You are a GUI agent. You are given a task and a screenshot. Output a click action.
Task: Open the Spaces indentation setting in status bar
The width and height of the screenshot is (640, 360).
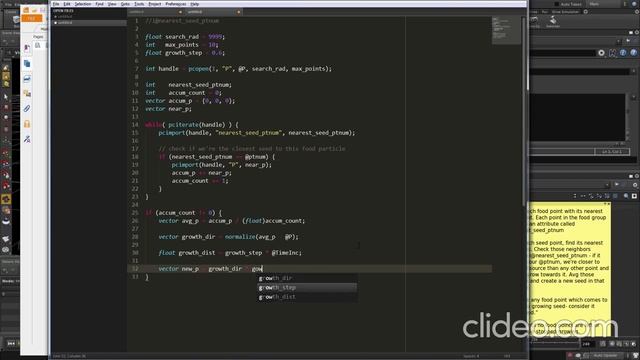471,356
